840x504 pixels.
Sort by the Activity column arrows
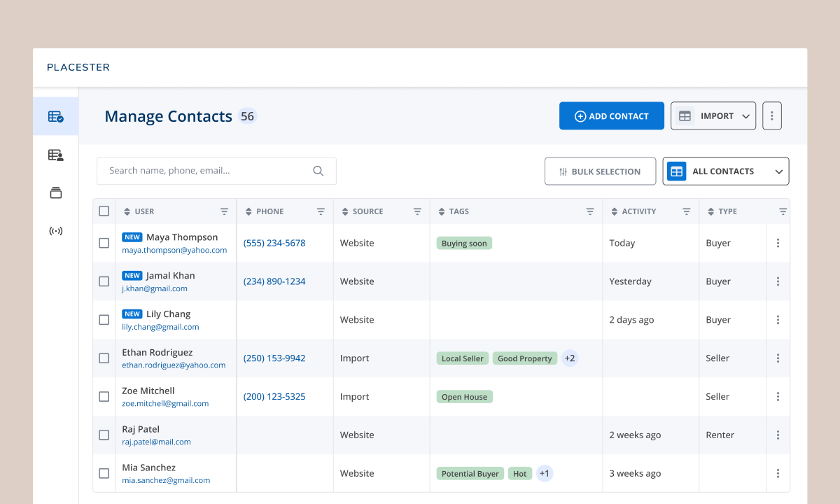pos(615,211)
